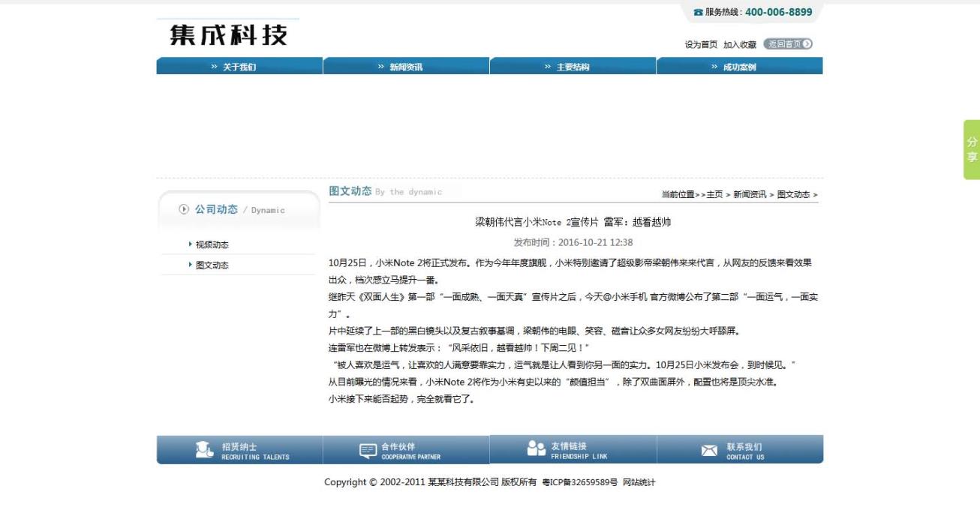The height and width of the screenshot is (522, 980).
Task: Click the arrow icon on 返回首页 button
Action: (807, 44)
